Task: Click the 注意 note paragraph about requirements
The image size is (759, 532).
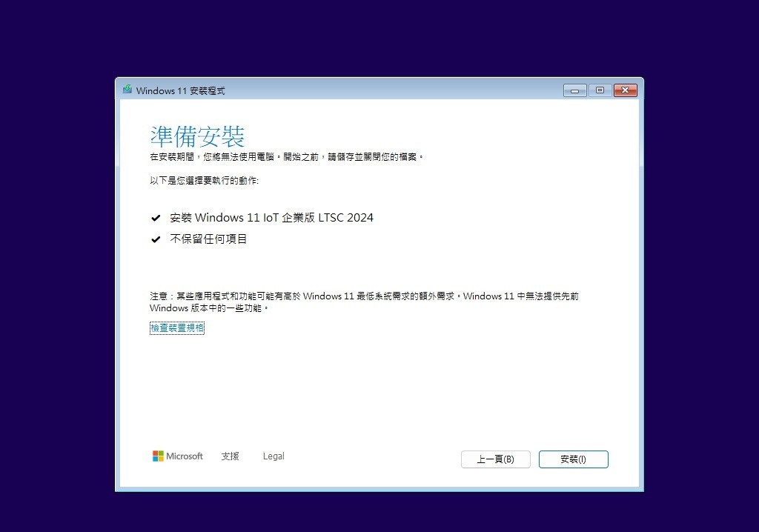Action: (364, 302)
